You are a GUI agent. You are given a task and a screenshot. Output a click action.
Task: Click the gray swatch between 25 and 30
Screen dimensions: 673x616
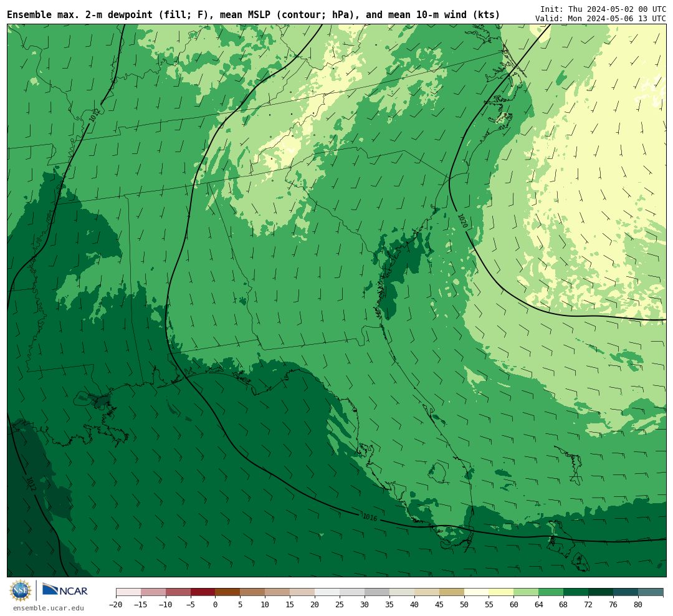tap(352, 592)
